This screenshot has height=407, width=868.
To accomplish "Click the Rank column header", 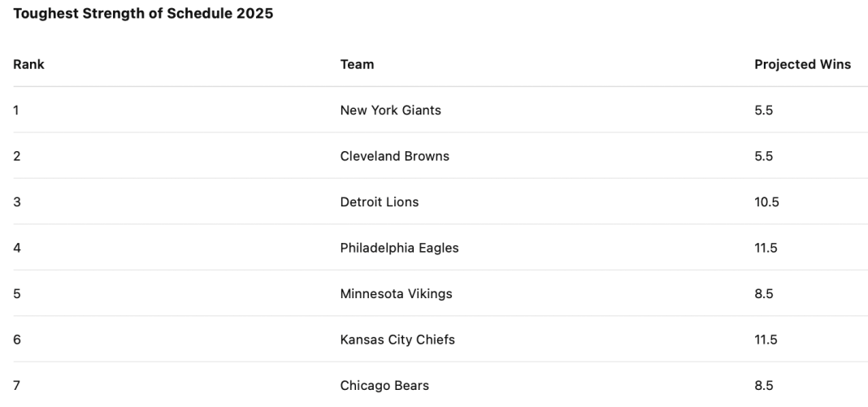I will [x=28, y=64].
